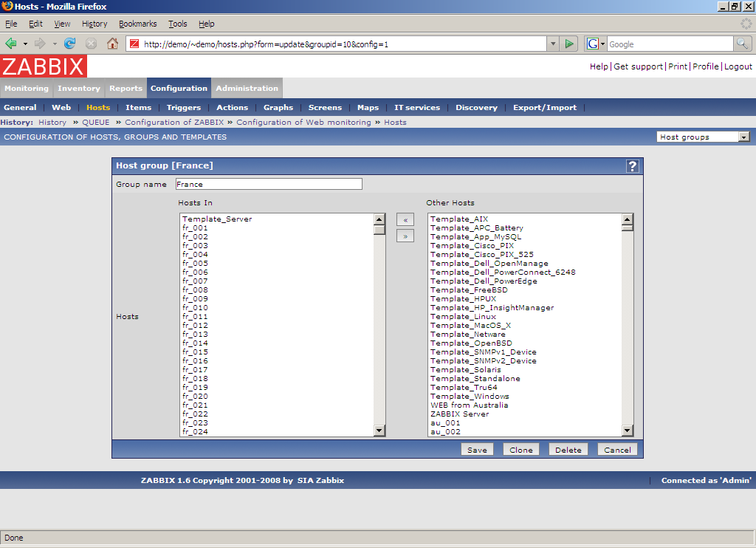Click the Google search box
The image size is (756, 548).
tap(670, 44)
